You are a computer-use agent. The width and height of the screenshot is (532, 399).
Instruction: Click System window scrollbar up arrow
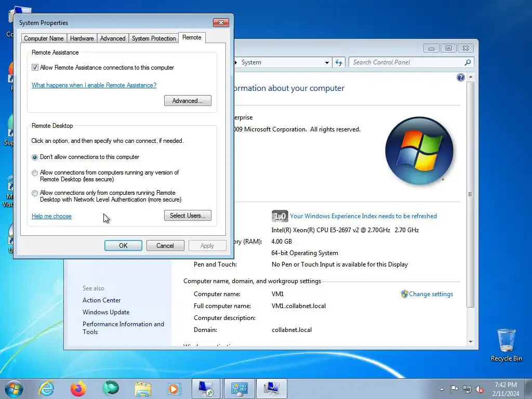(x=471, y=77)
